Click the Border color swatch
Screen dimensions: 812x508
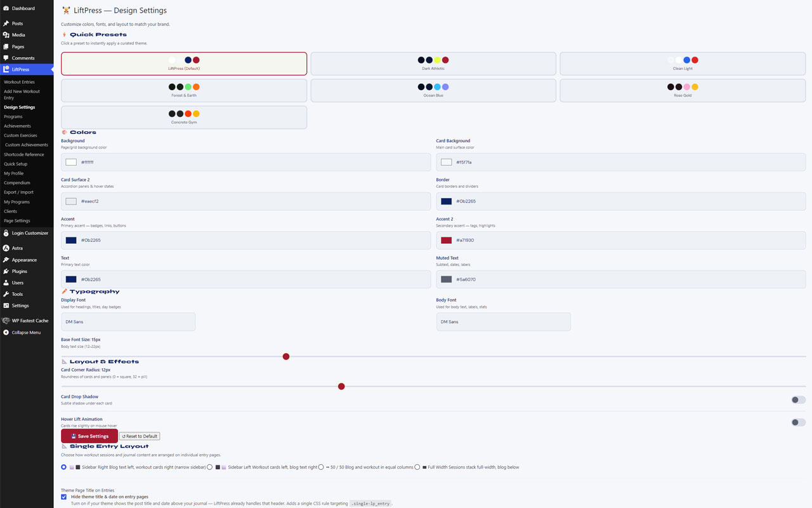(x=446, y=201)
